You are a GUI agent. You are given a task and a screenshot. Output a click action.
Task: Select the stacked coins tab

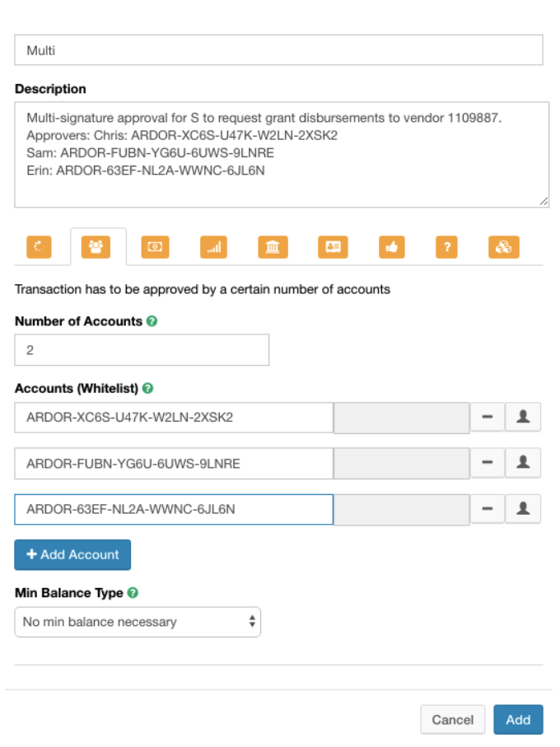pos(503,246)
